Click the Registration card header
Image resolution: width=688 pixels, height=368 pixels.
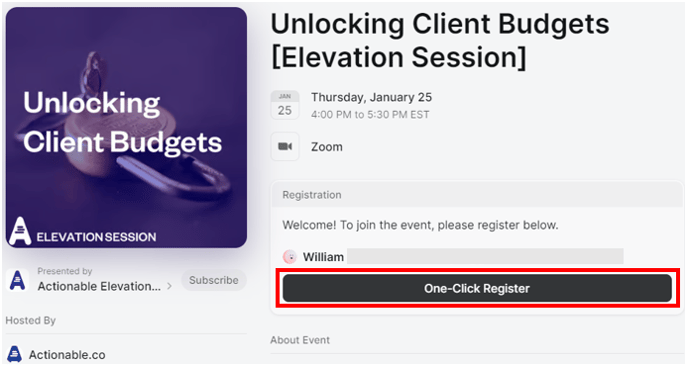pyautogui.click(x=477, y=195)
